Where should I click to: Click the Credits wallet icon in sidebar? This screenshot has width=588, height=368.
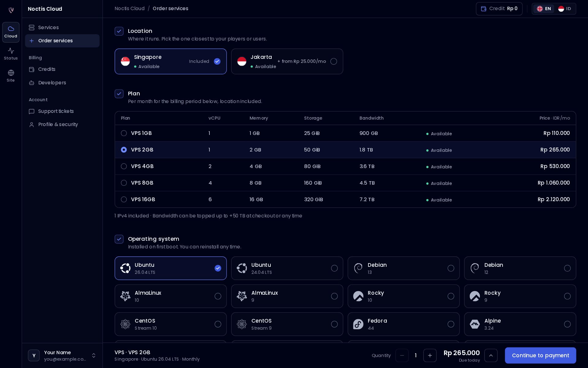(32, 69)
